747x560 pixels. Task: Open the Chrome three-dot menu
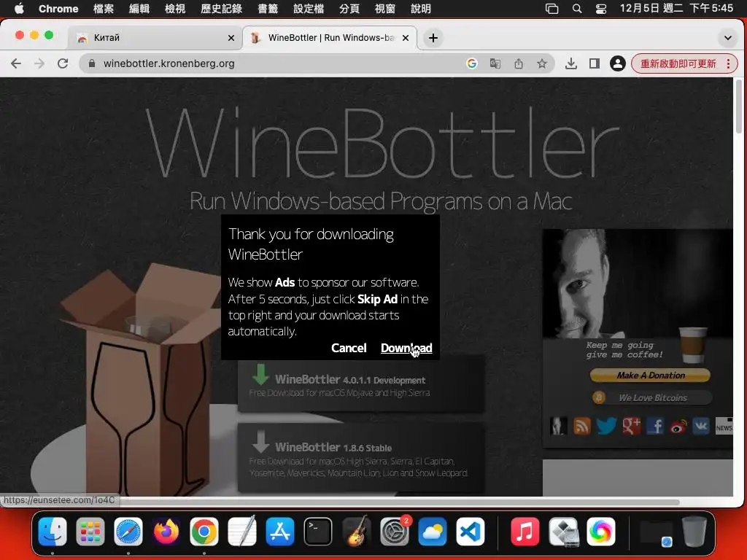click(729, 63)
